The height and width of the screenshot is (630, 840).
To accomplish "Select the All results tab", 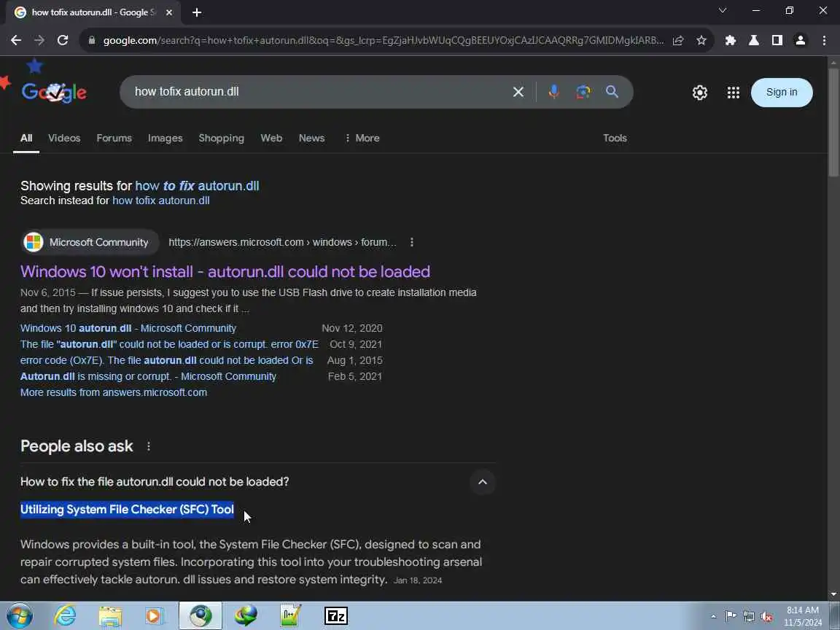I will click(26, 139).
